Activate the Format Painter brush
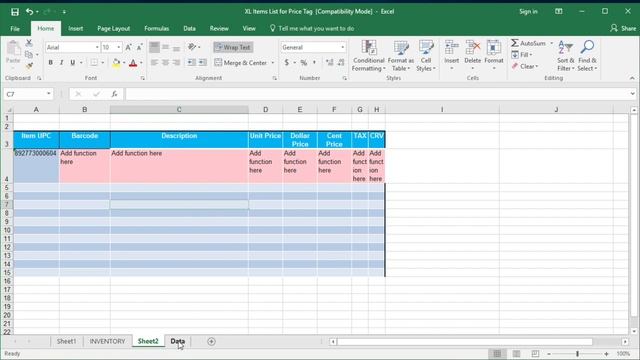The image size is (640, 360). 29,65
